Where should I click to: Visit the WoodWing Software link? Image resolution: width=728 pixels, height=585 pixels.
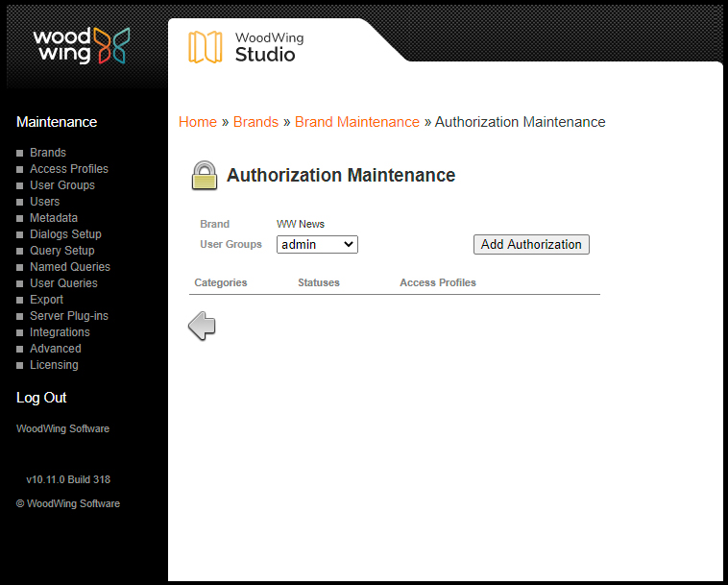pyautogui.click(x=62, y=429)
